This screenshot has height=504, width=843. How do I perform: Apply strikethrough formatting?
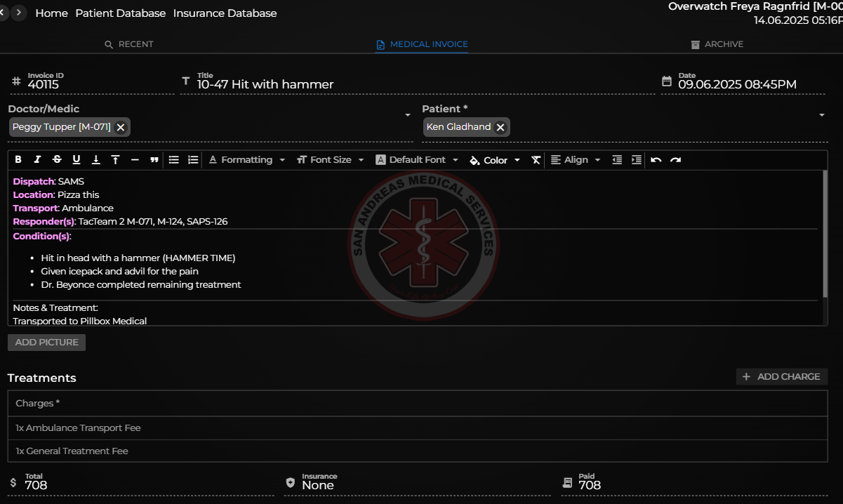(57, 160)
